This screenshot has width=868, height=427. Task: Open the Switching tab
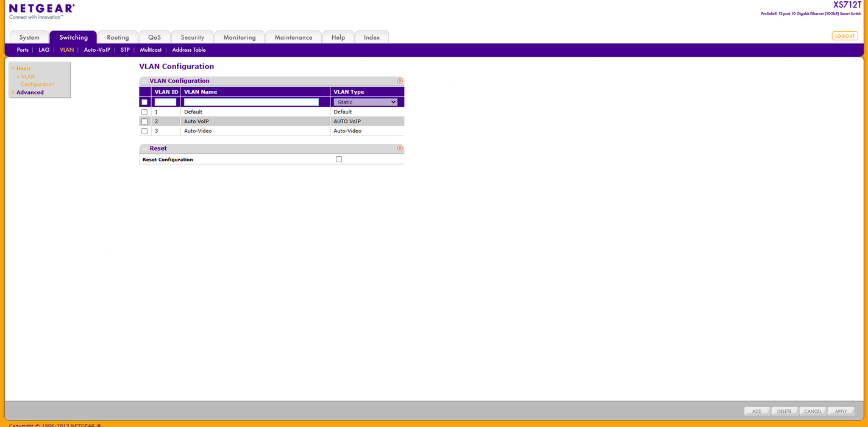(x=73, y=37)
